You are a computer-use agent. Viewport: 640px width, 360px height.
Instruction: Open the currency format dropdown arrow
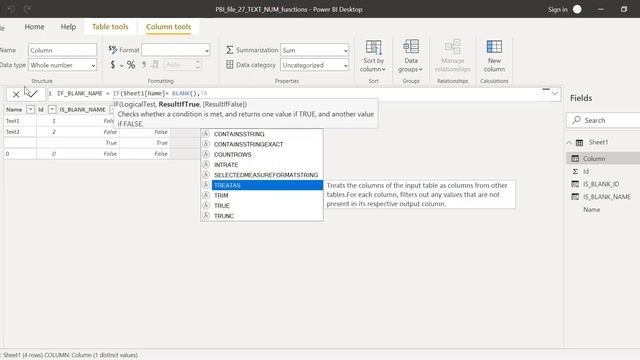coord(121,65)
